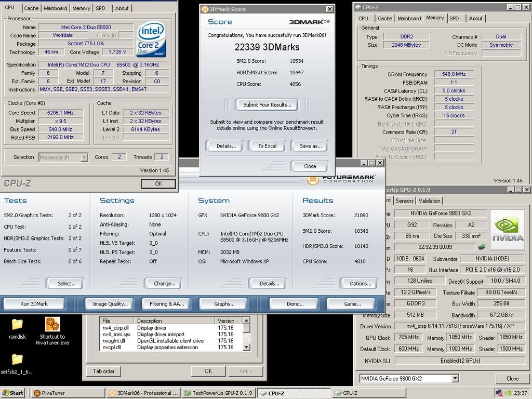The height and width of the screenshot is (399, 532).
Task: Click the system clock showing 23:37
Action: click(521, 393)
